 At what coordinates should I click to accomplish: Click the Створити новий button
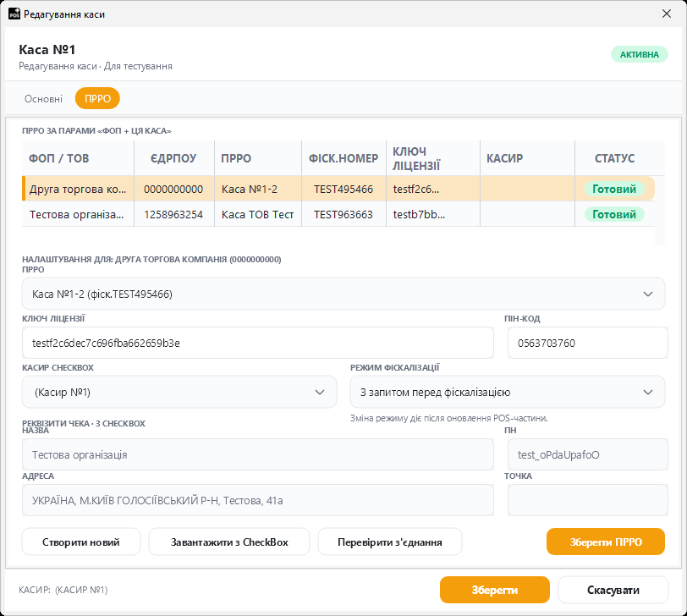(x=81, y=542)
